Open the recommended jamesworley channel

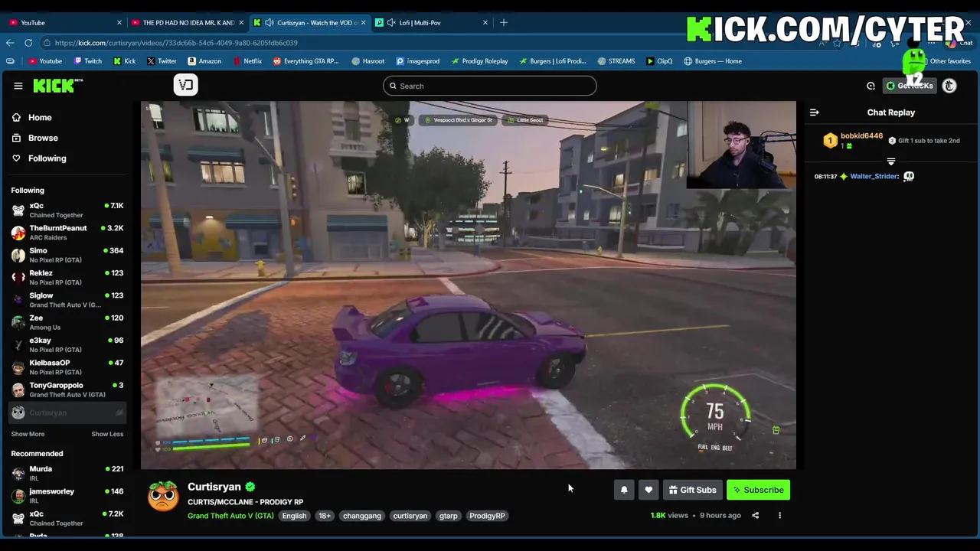(x=67, y=495)
